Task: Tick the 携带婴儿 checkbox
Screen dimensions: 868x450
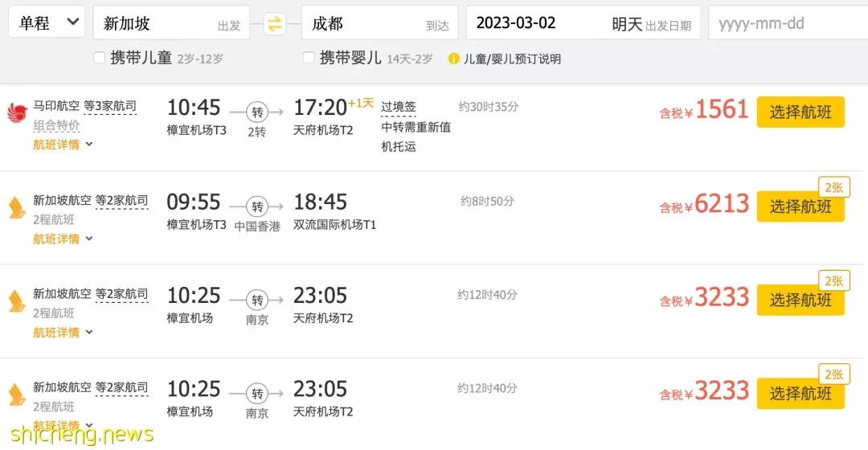Action: pos(309,58)
